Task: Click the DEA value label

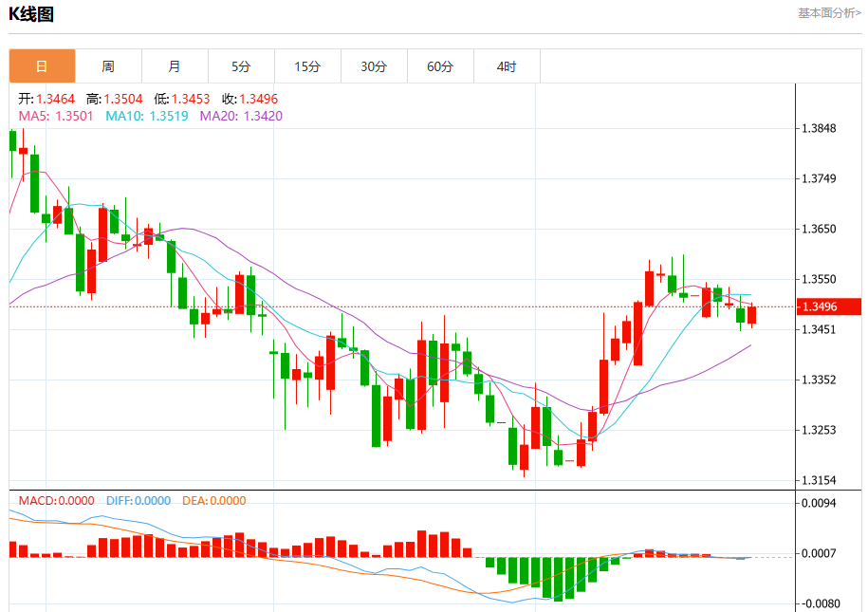Action: point(214,501)
